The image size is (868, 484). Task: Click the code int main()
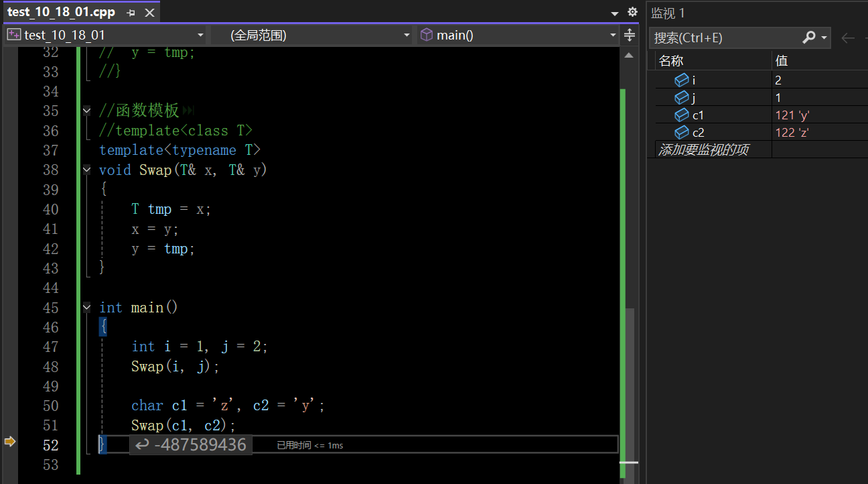click(139, 307)
